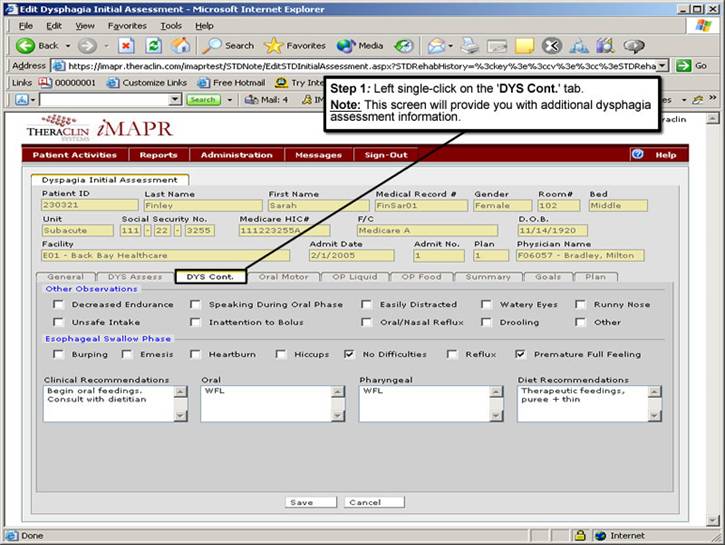725x545 pixels.
Task: Click the Stop loading icon
Action: [x=126, y=45]
